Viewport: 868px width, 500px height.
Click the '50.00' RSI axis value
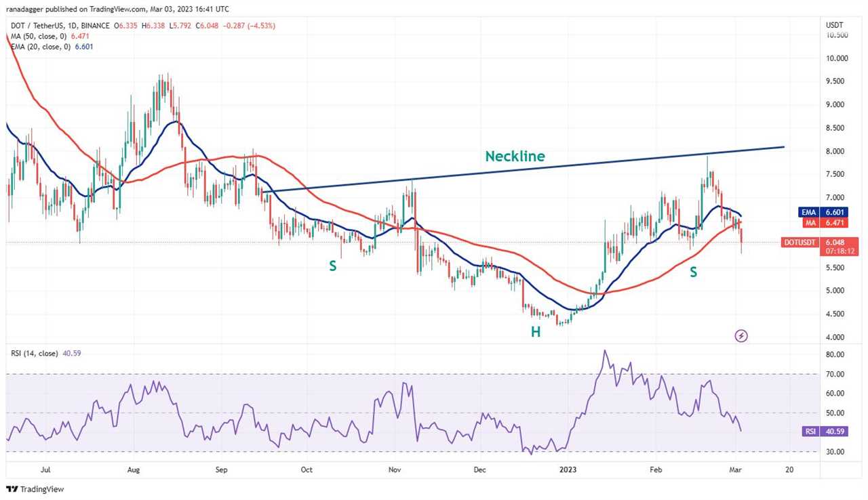(835, 413)
